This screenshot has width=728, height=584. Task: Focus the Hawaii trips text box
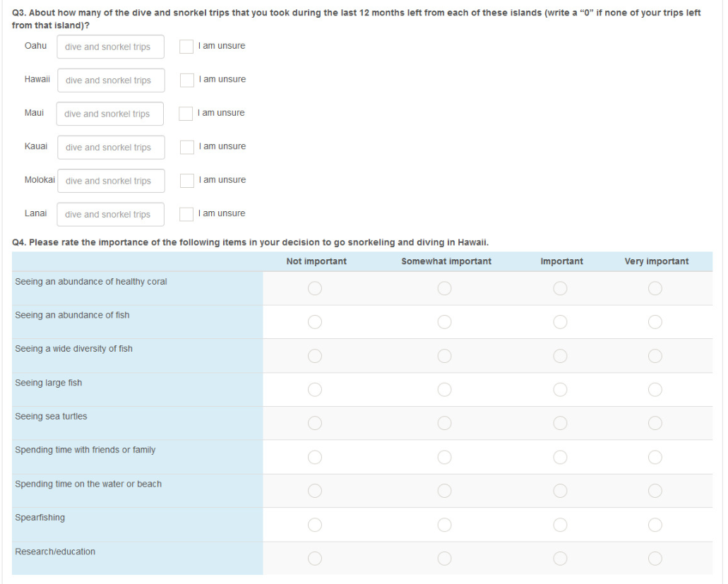click(x=111, y=81)
